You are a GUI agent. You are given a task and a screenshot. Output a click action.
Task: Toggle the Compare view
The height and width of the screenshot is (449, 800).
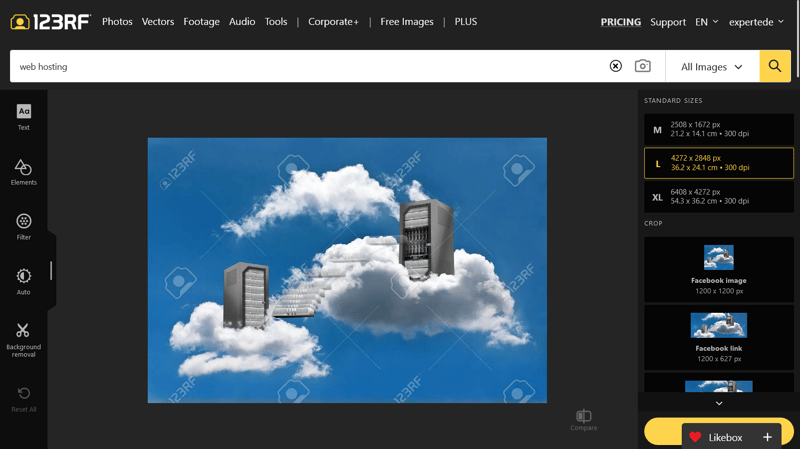coord(584,420)
